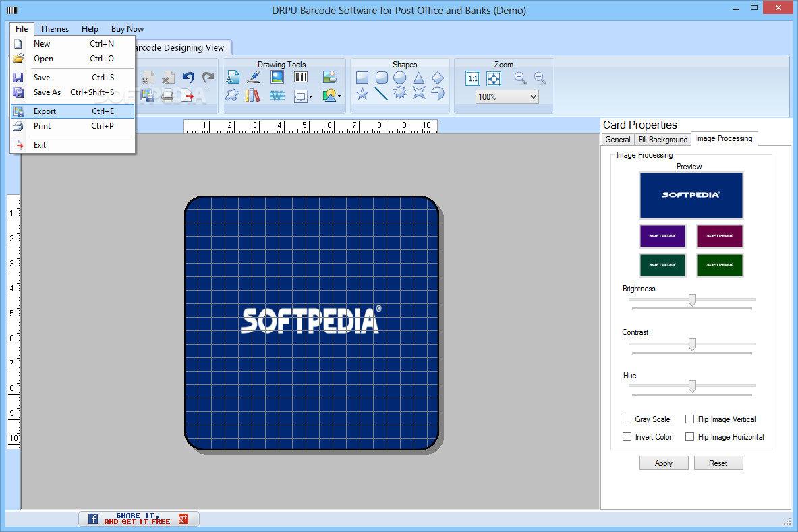The height and width of the screenshot is (532, 798).
Task: Open the Themes menu
Action: pos(55,29)
